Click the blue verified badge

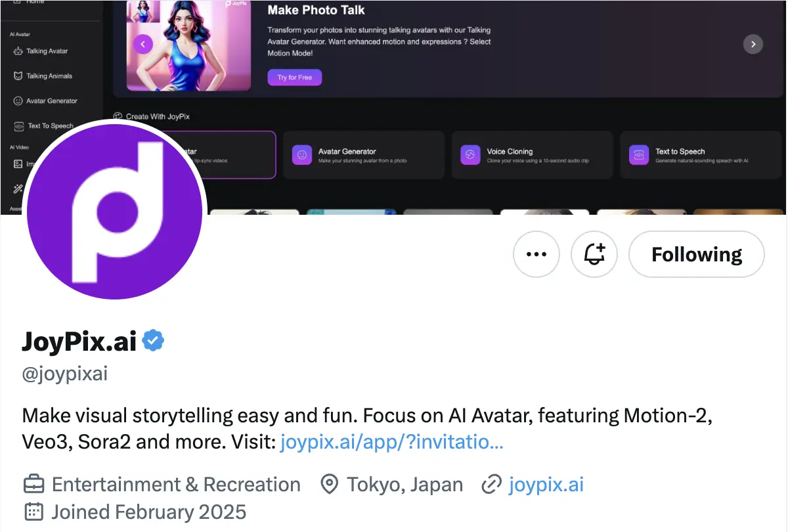coord(153,341)
